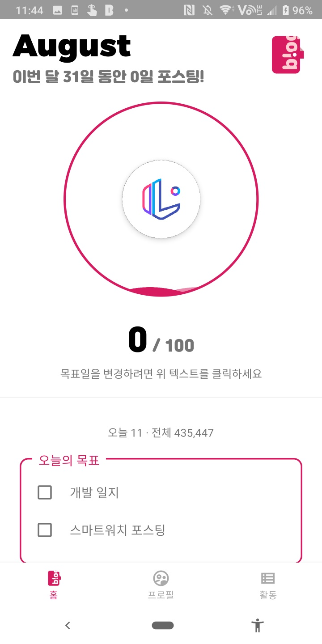The image size is (322, 644).
Task: Open the 프로필 tab face icon
Action: coord(161,578)
